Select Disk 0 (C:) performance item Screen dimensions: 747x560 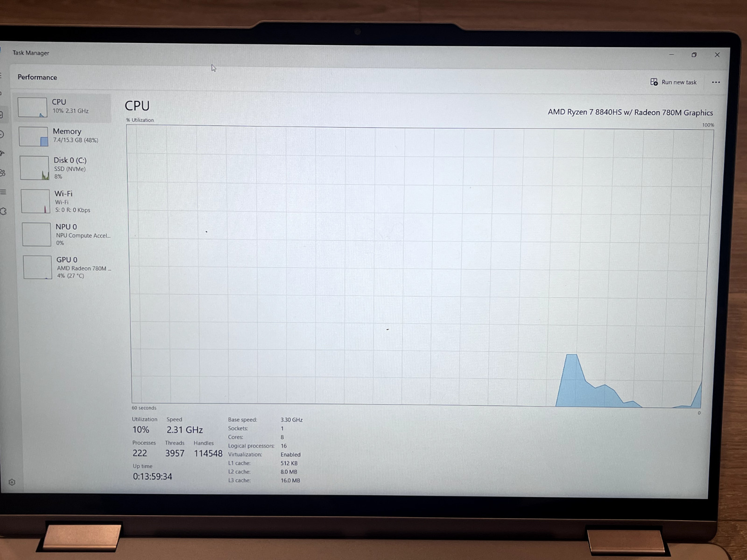click(x=65, y=168)
